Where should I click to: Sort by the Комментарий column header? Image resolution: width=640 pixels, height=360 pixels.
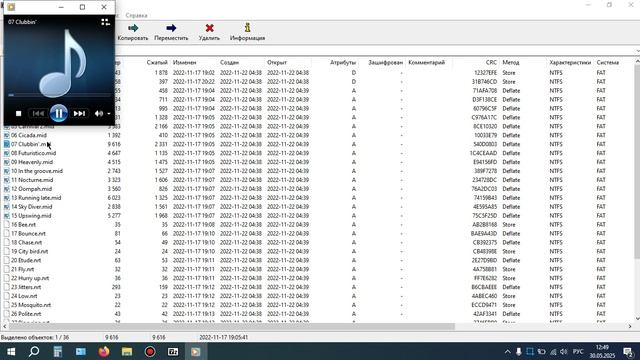coord(427,62)
